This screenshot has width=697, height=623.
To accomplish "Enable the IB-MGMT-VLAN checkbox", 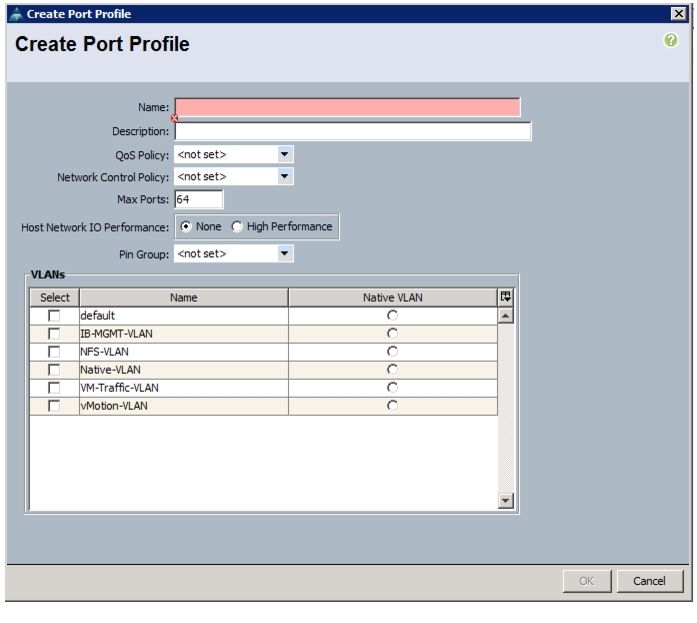I will pyautogui.click(x=54, y=333).
